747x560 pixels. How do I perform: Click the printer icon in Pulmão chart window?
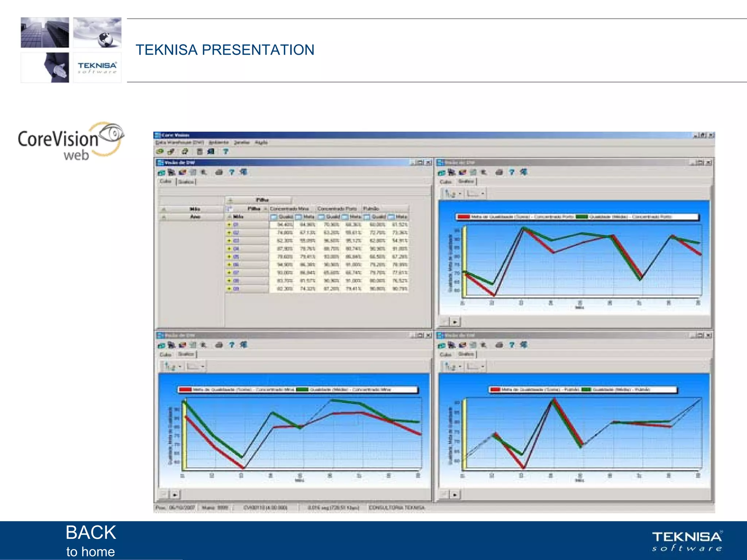click(499, 345)
